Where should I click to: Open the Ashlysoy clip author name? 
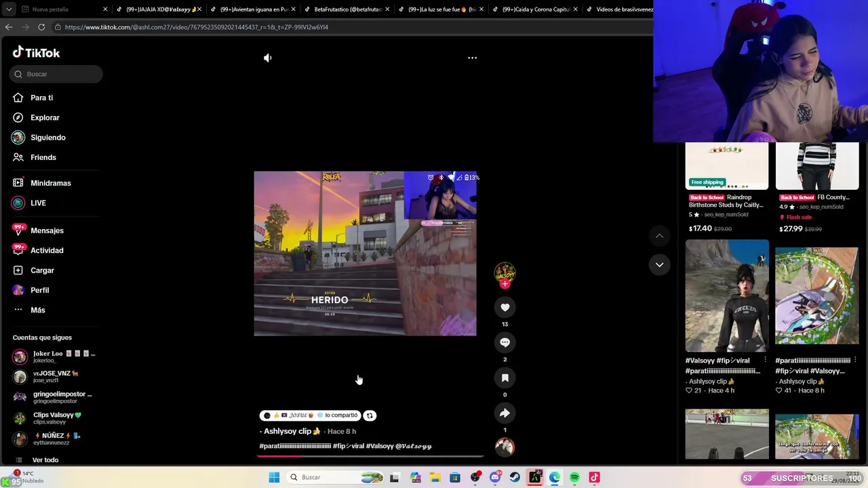[x=290, y=431]
